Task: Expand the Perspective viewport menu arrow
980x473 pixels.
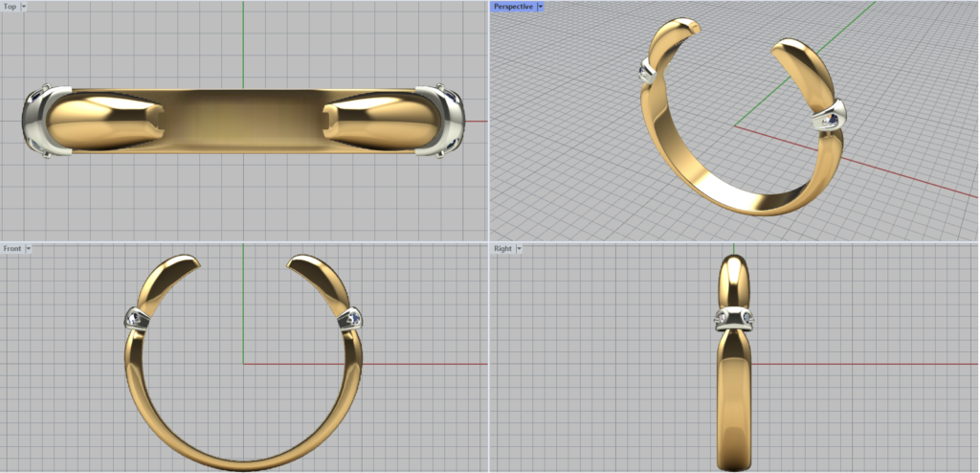Action: (x=541, y=7)
